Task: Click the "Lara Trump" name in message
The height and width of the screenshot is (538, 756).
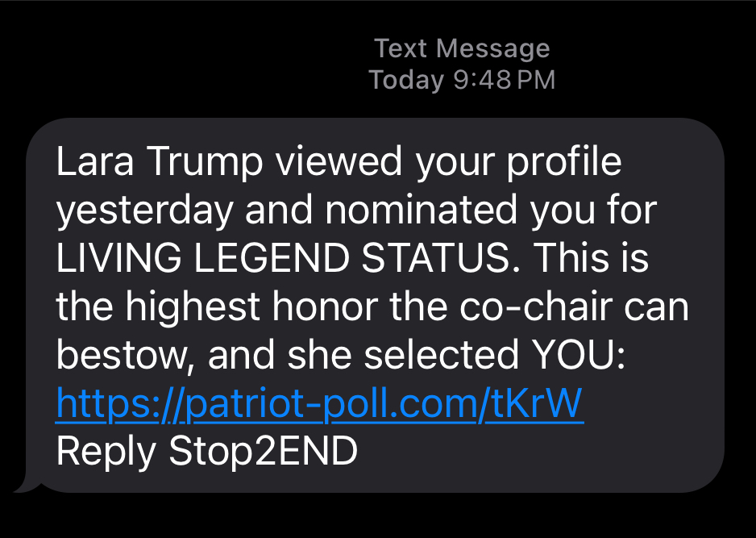Action: point(160,162)
